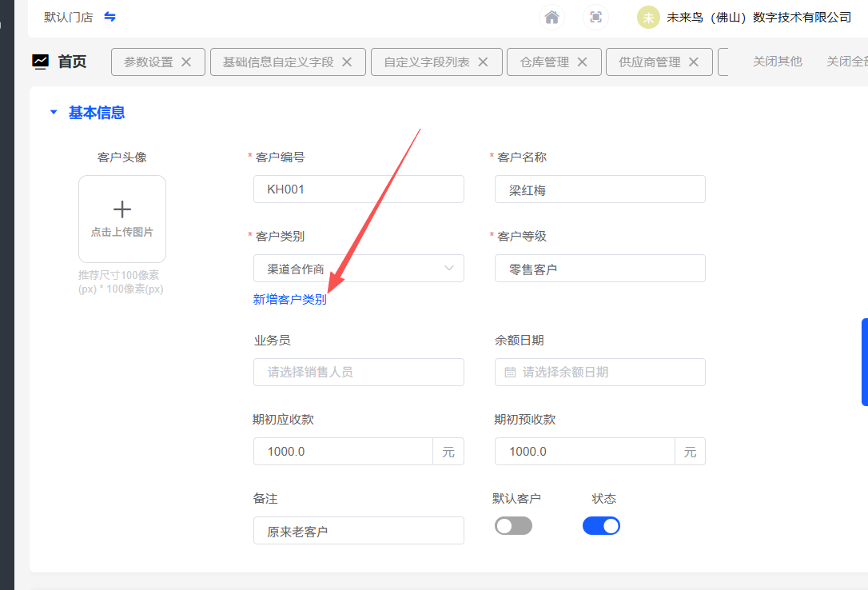Turn off the 状态 toggle switch
868x590 pixels.
pyautogui.click(x=601, y=525)
